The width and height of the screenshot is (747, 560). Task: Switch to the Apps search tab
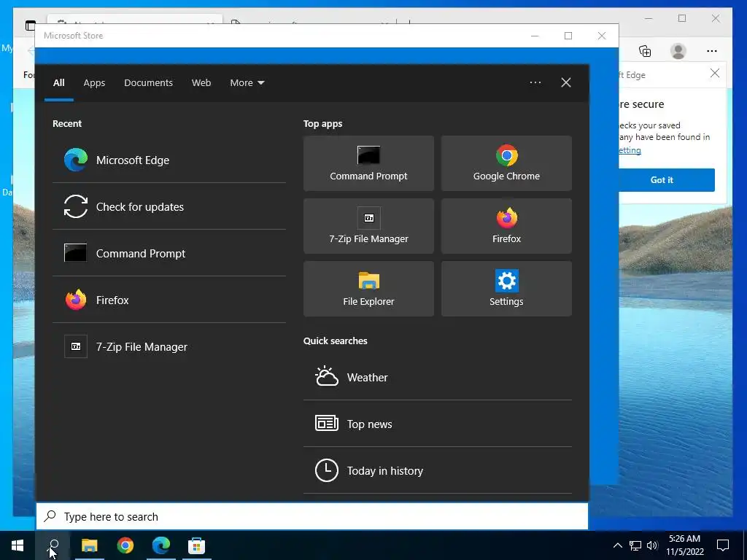[x=94, y=83]
